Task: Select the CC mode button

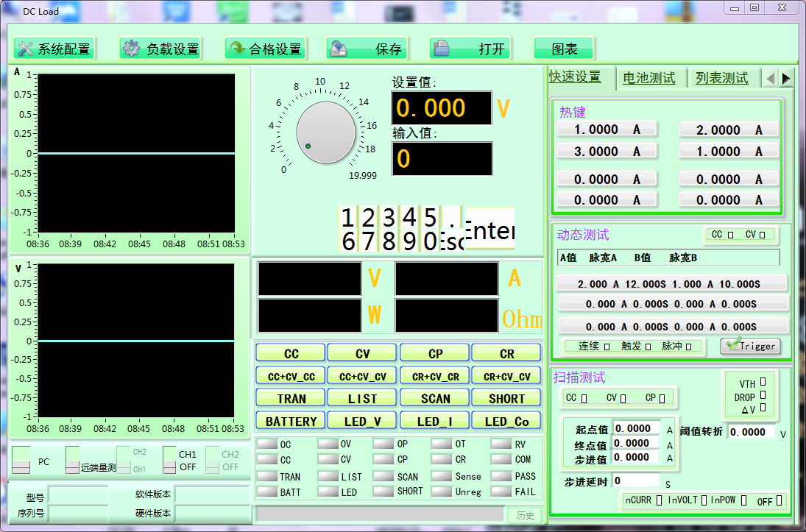Action: click(x=291, y=353)
